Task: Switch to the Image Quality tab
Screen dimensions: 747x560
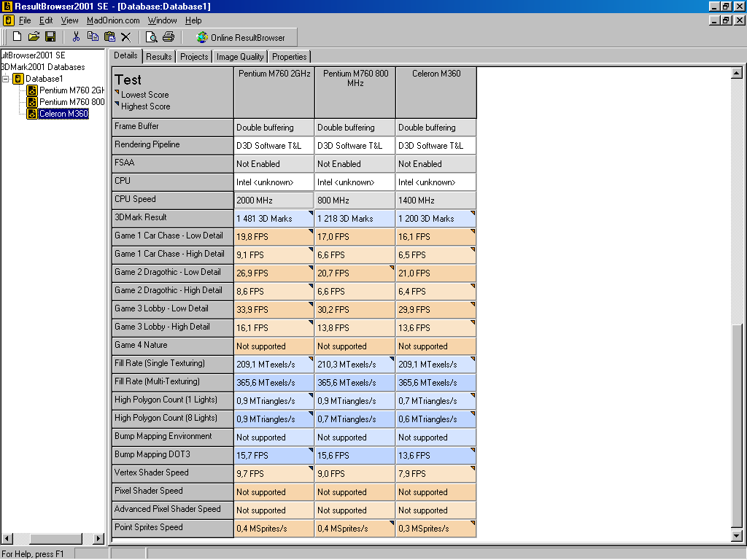Action: tap(239, 57)
